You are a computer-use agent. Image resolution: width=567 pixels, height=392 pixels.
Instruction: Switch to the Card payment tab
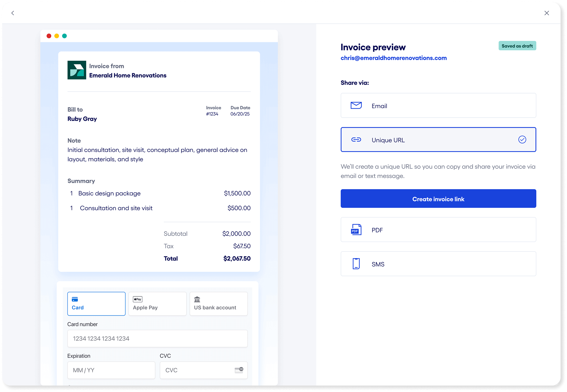click(96, 304)
